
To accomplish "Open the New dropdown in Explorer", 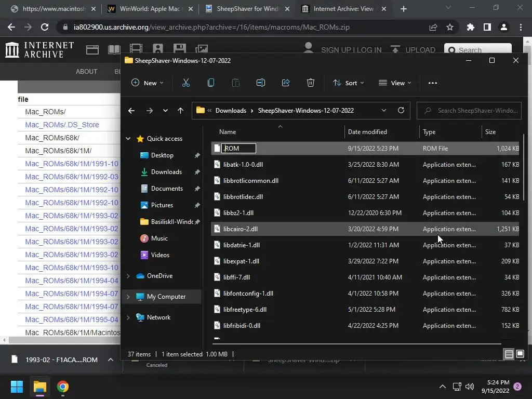I will (148, 83).
